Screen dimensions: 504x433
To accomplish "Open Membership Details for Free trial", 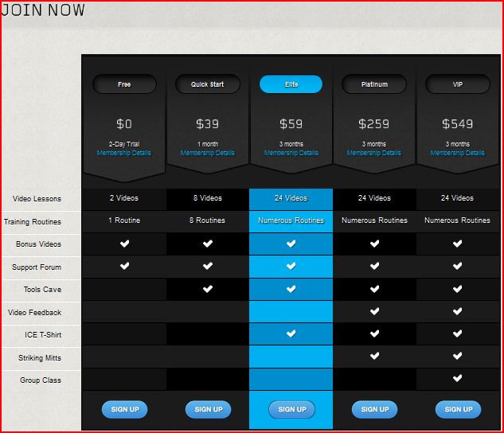I will pyautogui.click(x=124, y=153).
